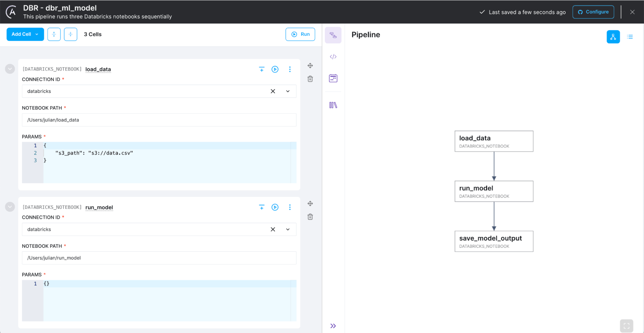The height and width of the screenshot is (333, 644).
Task: Click the Notebook Path field of run_model
Action: (x=159, y=258)
